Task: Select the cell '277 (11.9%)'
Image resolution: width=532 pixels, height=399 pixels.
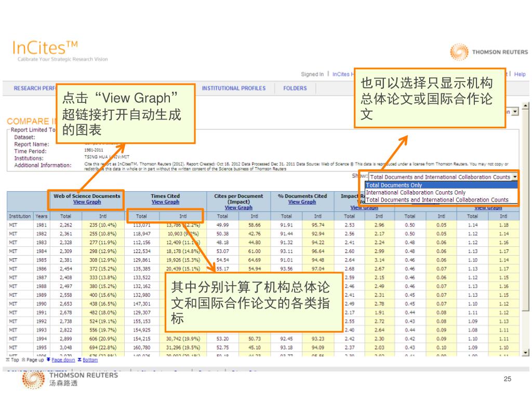Action: (103, 243)
